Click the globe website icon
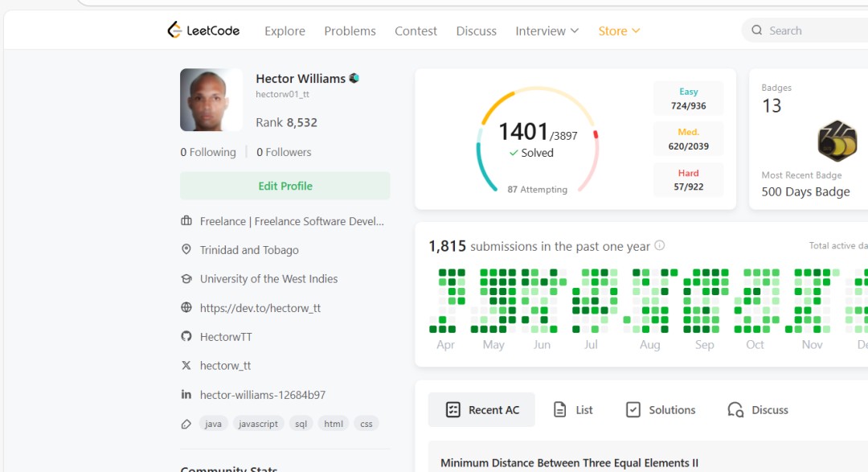Image resolution: width=868 pixels, height=472 pixels. 186,307
